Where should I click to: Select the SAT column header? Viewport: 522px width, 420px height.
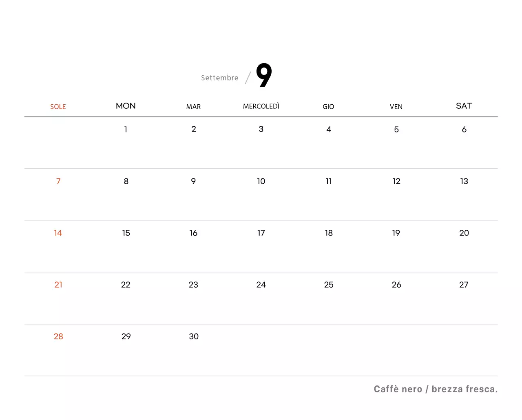point(464,106)
